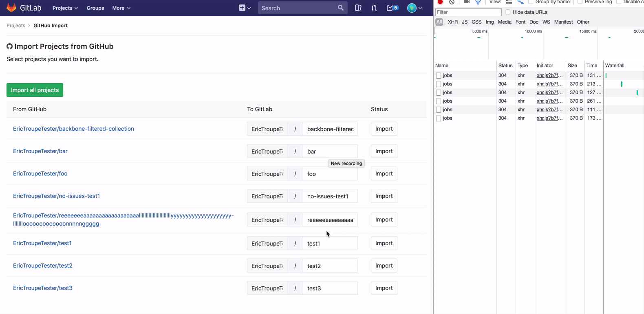Screen dimensions: 644x314
Task: Open the EricTroupeTester/foo repository link
Action: coord(40,173)
